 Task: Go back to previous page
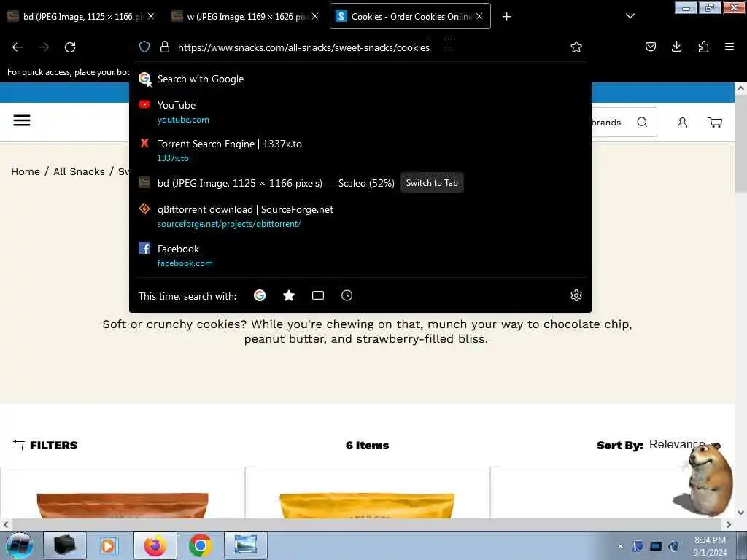[18, 47]
